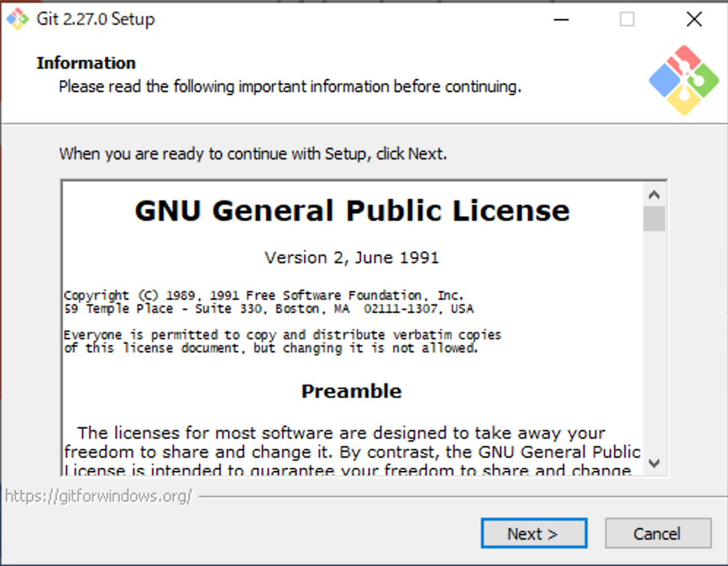Click the Preamble heading in the license
Image resolution: width=728 pixels, height=566 pixels.
click(352, 391)
